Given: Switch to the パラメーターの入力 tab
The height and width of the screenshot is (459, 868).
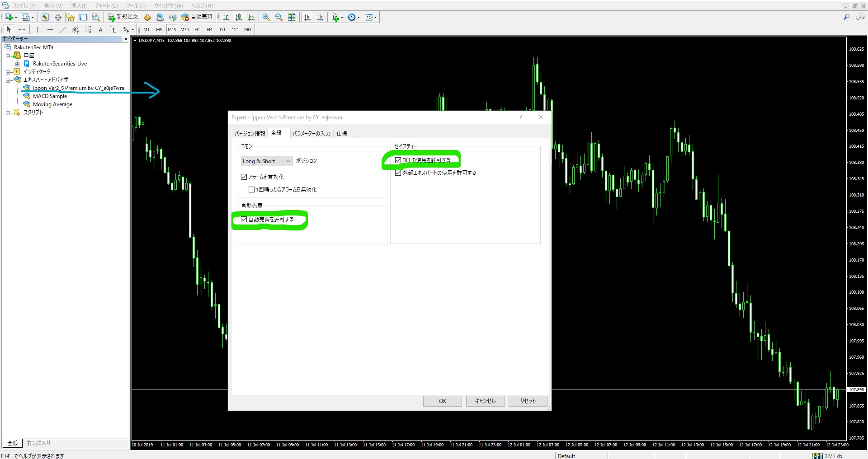Looking at the screenshot, I should [x=311, y=133].
